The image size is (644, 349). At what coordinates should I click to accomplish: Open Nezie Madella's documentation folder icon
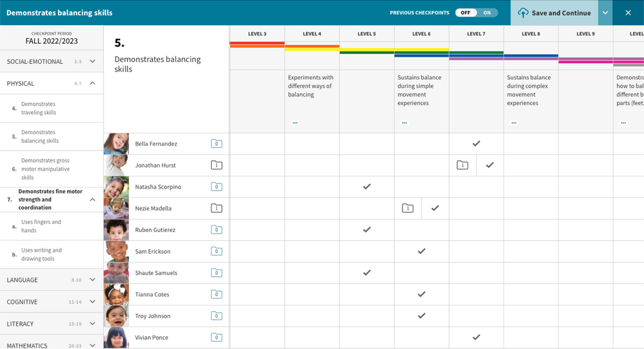(x=216, y=209)
